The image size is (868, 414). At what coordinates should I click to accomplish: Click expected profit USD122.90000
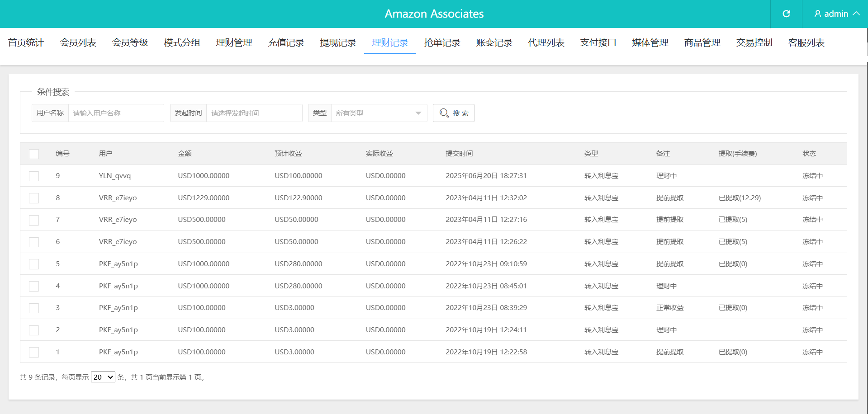pos(299,198)
